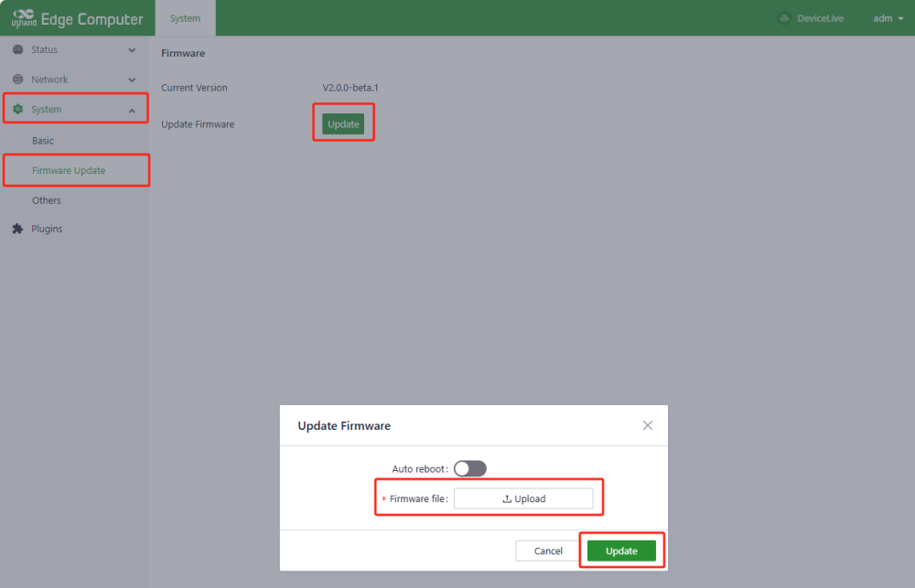Screen dimensions: 915x588
Task: Select the System tab at top
Action: 185,18
